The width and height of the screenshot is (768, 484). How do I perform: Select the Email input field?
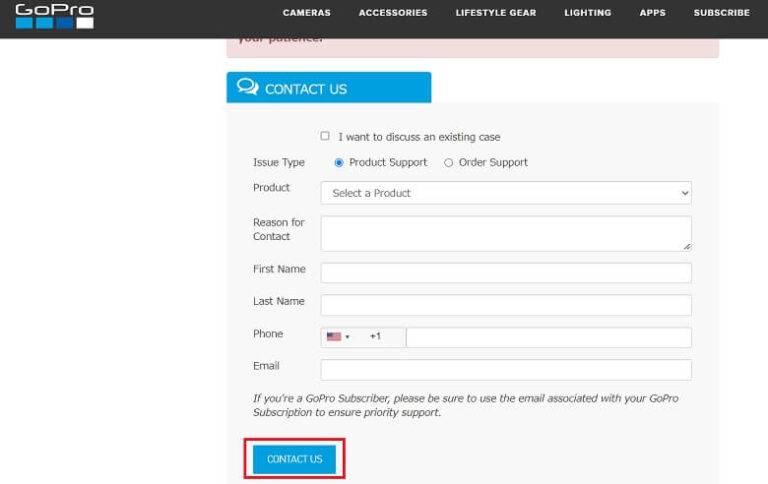point(505,370)
